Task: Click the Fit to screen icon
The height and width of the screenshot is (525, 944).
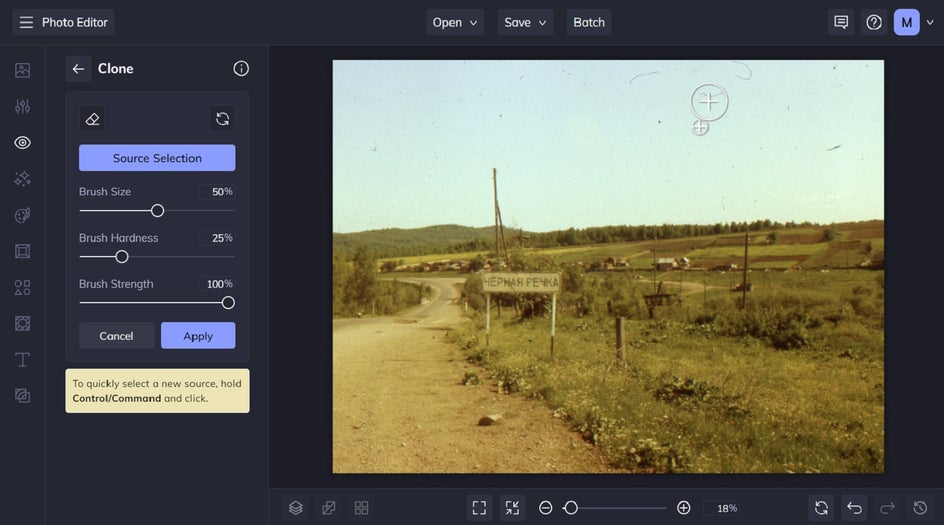Action: (479, 508)
